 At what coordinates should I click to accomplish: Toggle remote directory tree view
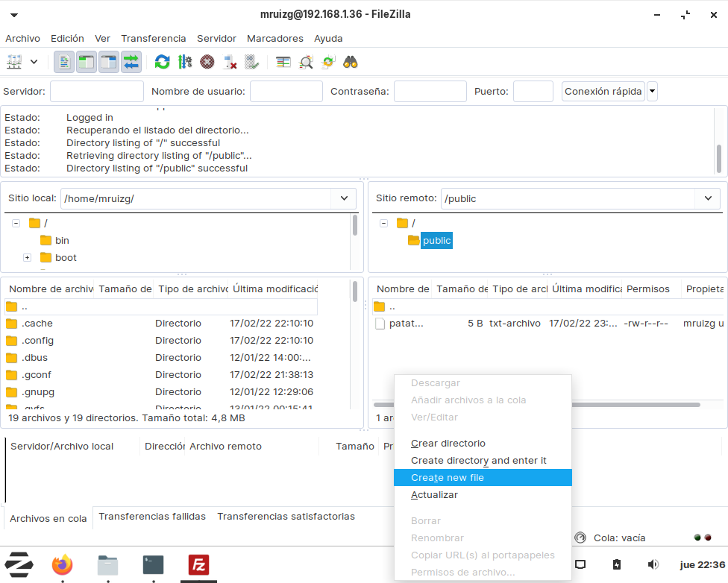tap(109, 62)
